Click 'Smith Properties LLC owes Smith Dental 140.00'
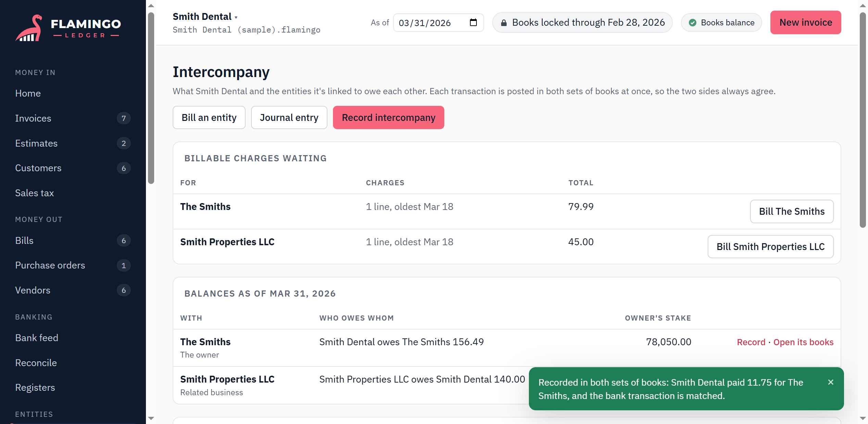868x424 pixels. tap(422, 379)
